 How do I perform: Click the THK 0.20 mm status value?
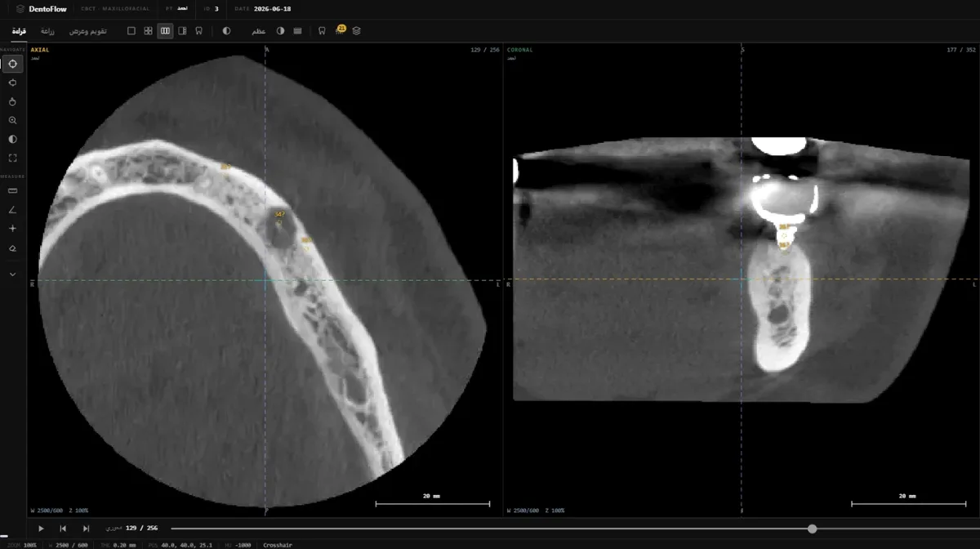point(119,545)
